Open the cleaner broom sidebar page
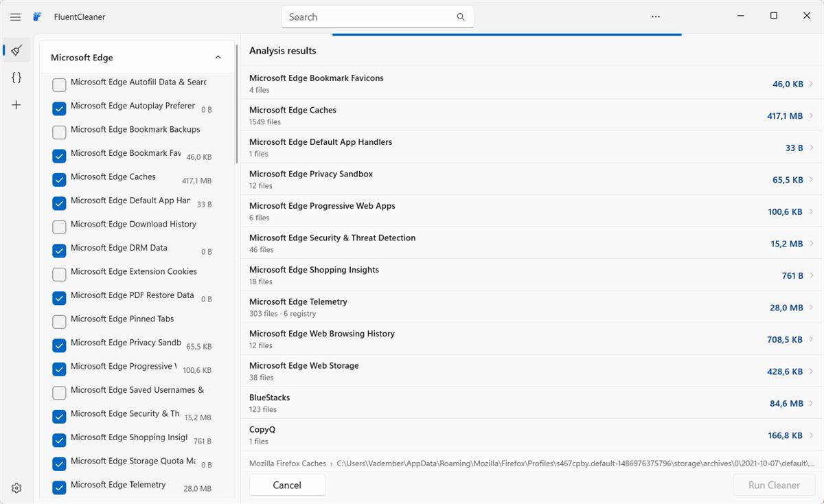This screenshot has width=824, height=504. pos(16,50)
